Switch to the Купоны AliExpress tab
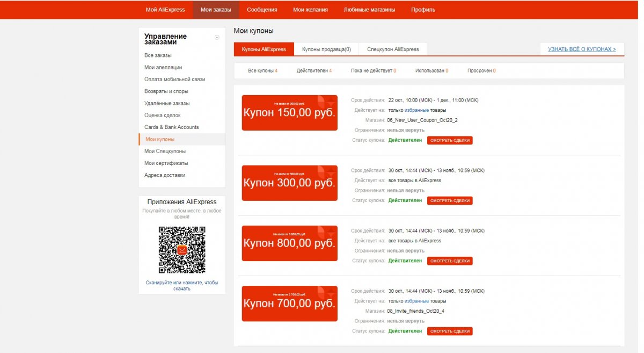The height and width of the screenshot is (353, 644). coord(264,49)
